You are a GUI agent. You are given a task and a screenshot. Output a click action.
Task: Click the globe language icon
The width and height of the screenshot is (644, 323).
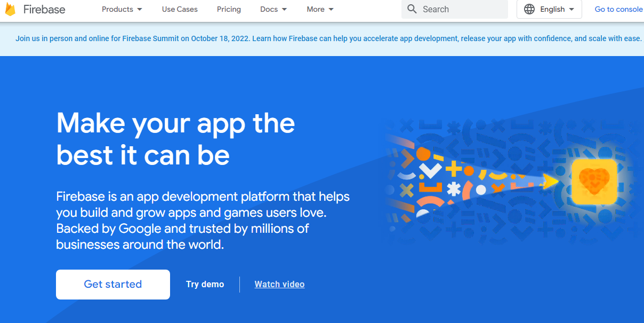[x=529, y=9]
